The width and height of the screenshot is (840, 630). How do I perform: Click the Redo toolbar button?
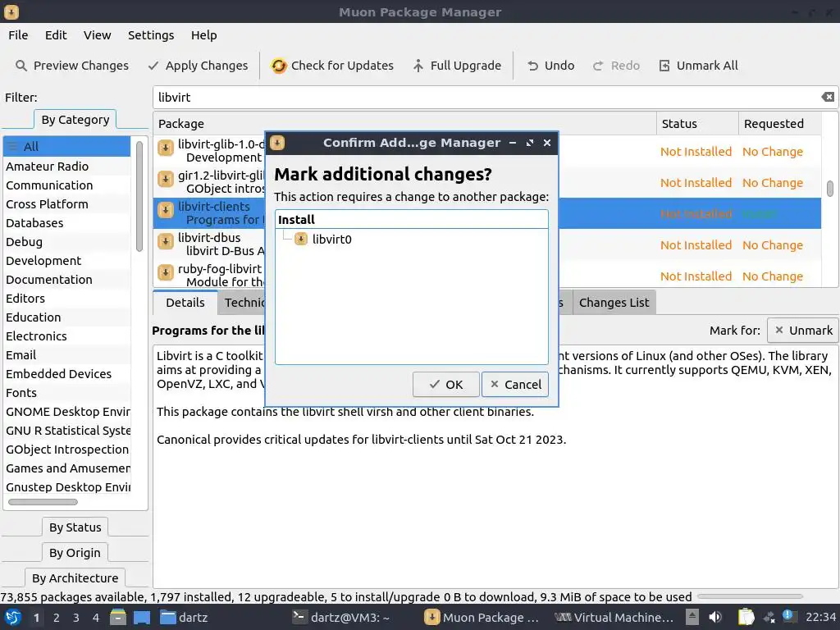[616, 66]
